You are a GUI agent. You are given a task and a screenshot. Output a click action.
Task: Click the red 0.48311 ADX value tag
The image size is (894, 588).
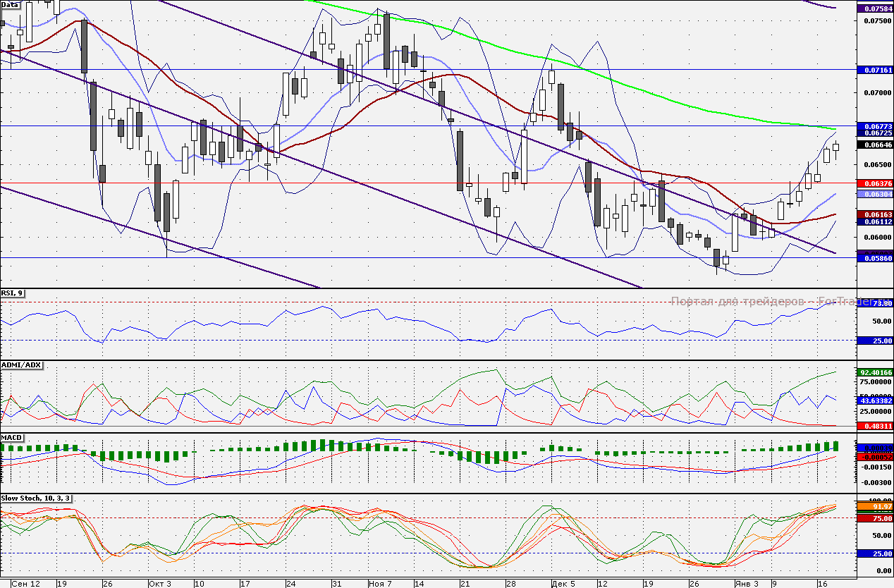874,426
